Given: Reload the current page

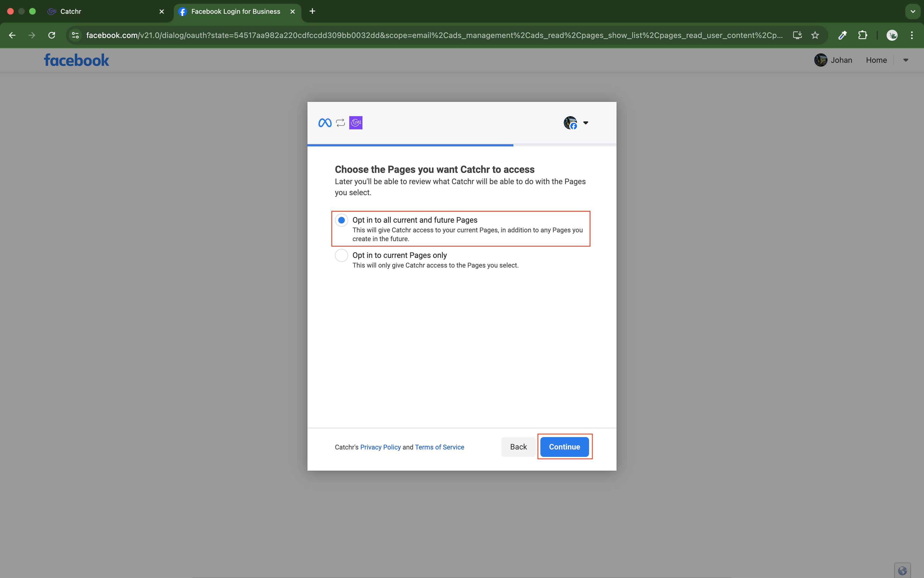Looking at the screenshot, I should tap(52, 35).
